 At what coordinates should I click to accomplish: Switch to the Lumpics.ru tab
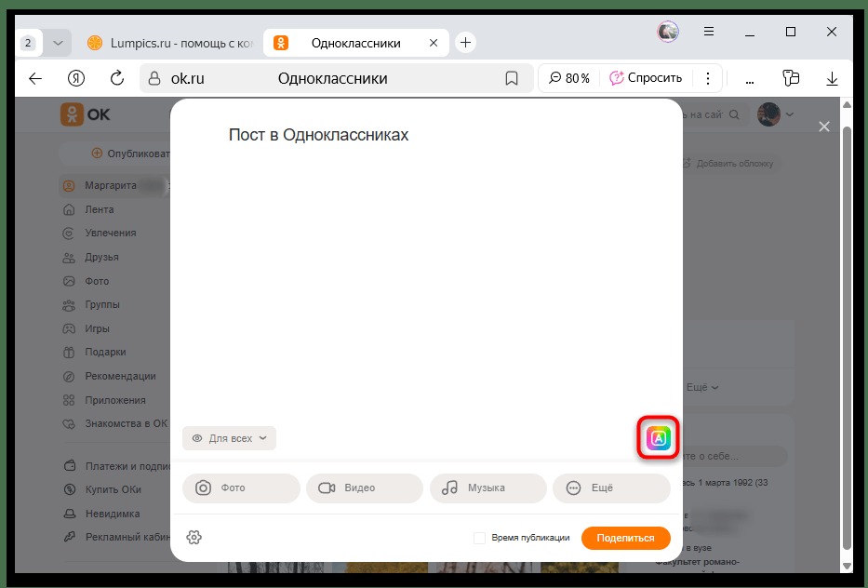point(170,43)
